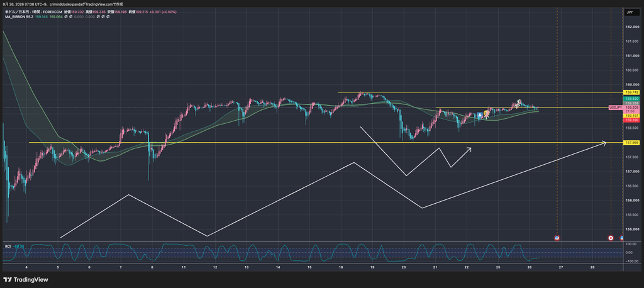The width and height of the screenshot is (644, 288).
Task: Click the gold coin marker on chart
Action: pyautogui.click(x=486, y=113)
